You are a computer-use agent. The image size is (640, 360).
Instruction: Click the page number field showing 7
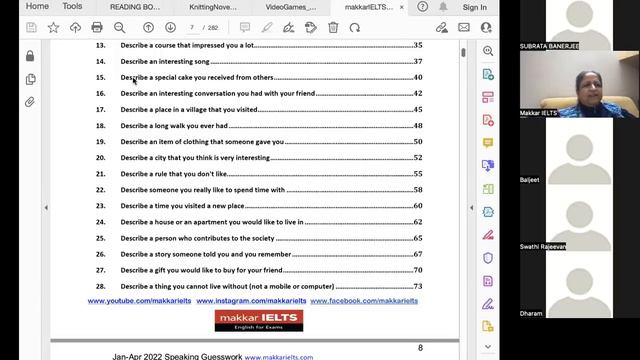tap(192, 28)
